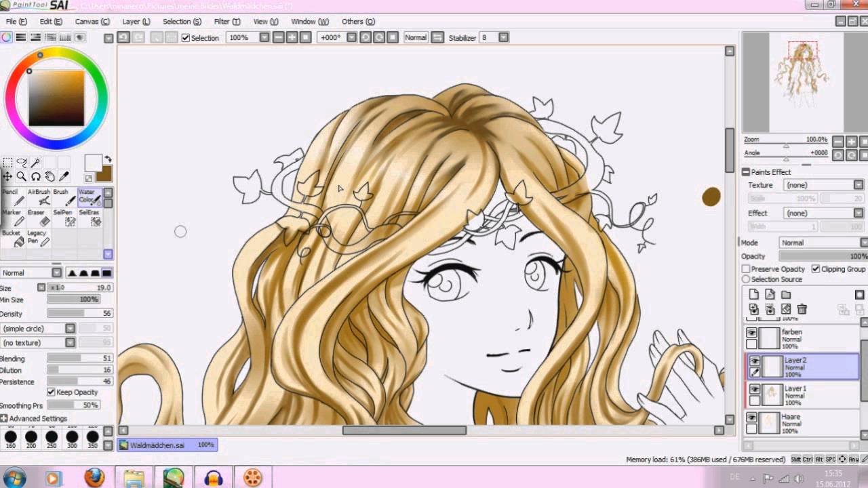Screen dimensions: 868x488
Task: Toggle the Selection display checkbox
Action: click(x=186, y=38)
